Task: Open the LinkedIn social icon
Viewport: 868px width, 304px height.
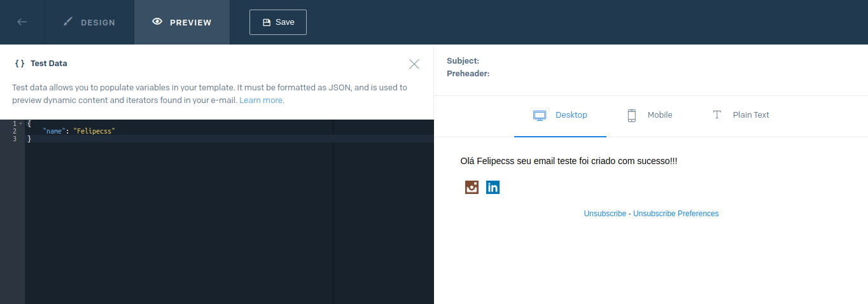Action: [493, 187]
